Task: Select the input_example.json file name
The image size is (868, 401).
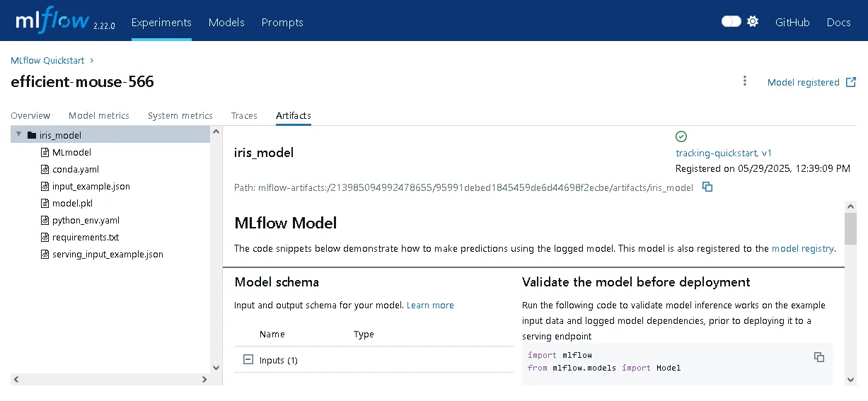Action: (91, 186)
